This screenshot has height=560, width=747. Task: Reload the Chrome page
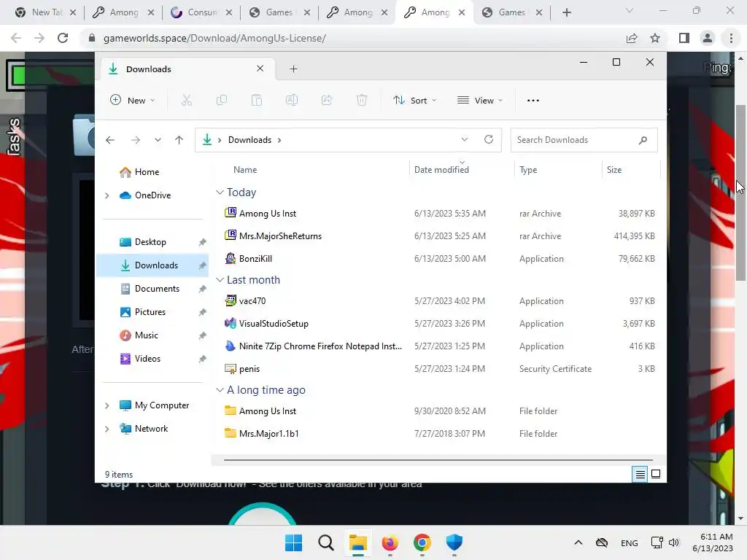click(63, 38)
